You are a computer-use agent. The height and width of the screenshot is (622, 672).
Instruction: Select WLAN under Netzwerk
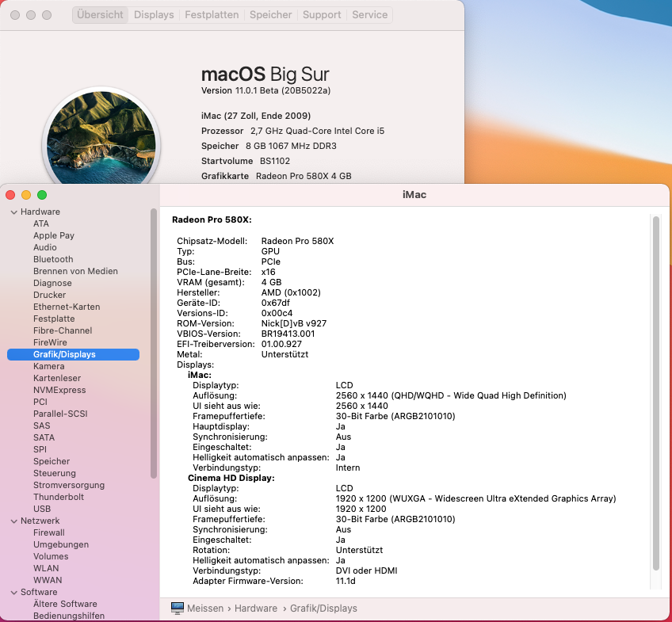(x=46, y=568)
